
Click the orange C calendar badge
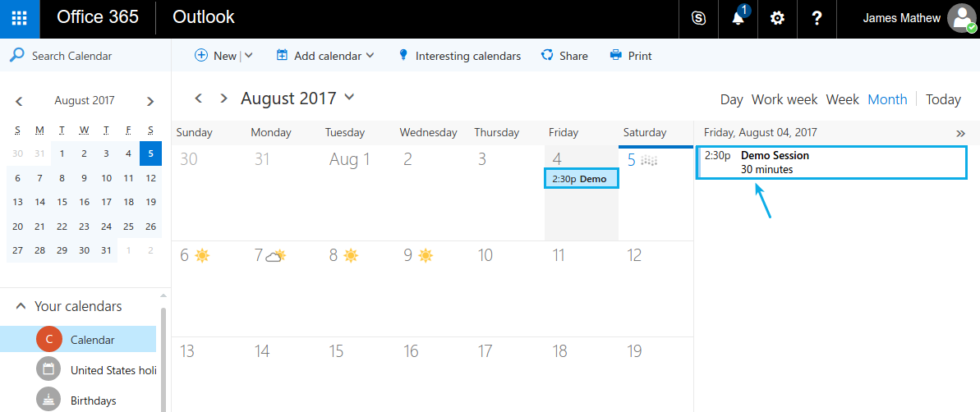pyautogui.click(x=48, y=340)
